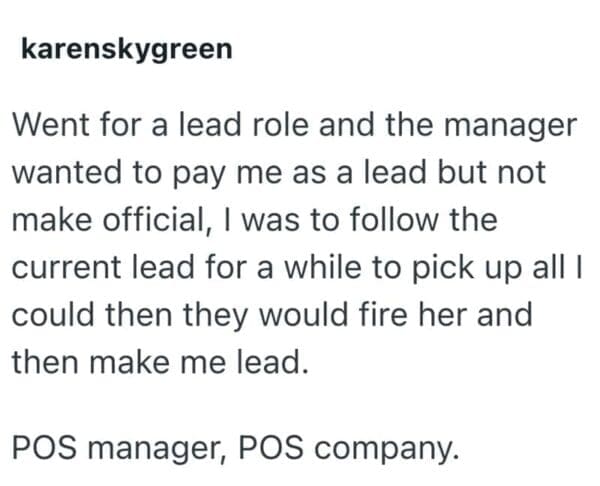The image size is (600, 486).
Task: Click the line "then make me lead."
Action: click(x=156, y=360)
